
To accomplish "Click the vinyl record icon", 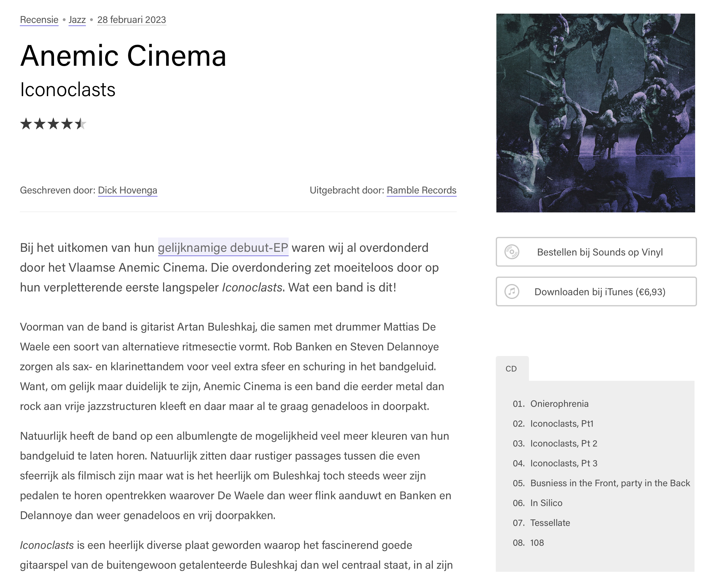I will (512, 252).
